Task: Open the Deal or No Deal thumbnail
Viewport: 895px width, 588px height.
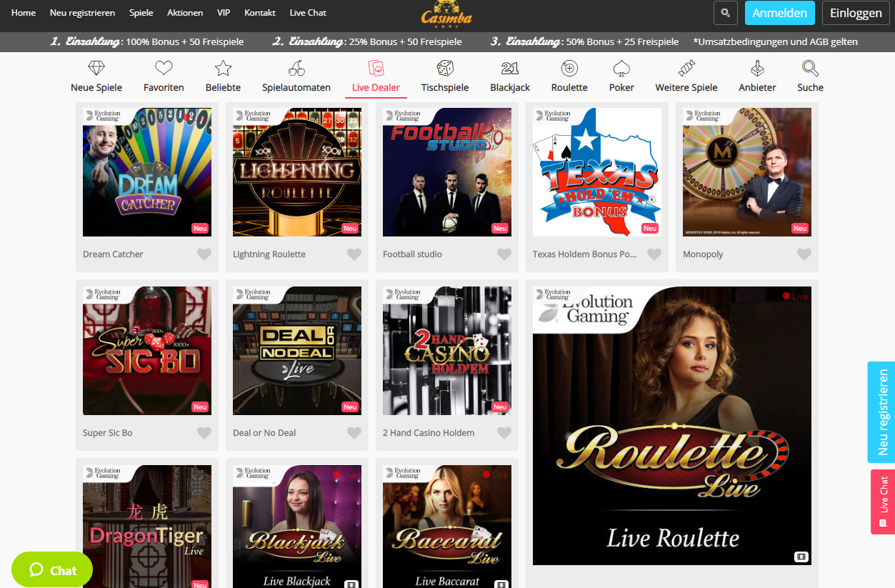Action: [297, 351]
